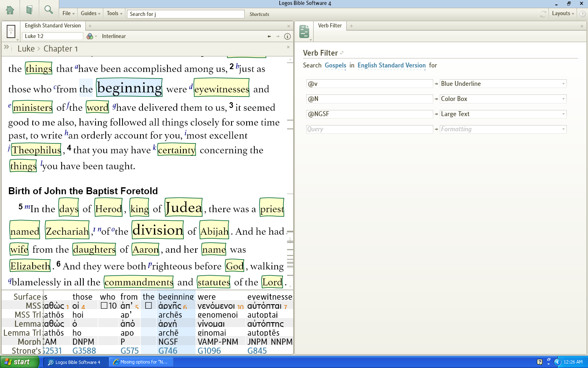Click the highlighted word beginning
The width and height of the screenshot is (588, 368).
pyautogui.click(x=129, y=88)
